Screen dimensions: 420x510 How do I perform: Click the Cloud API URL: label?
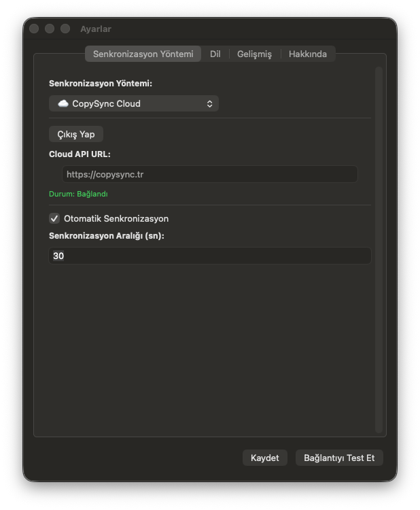[80, 154]
